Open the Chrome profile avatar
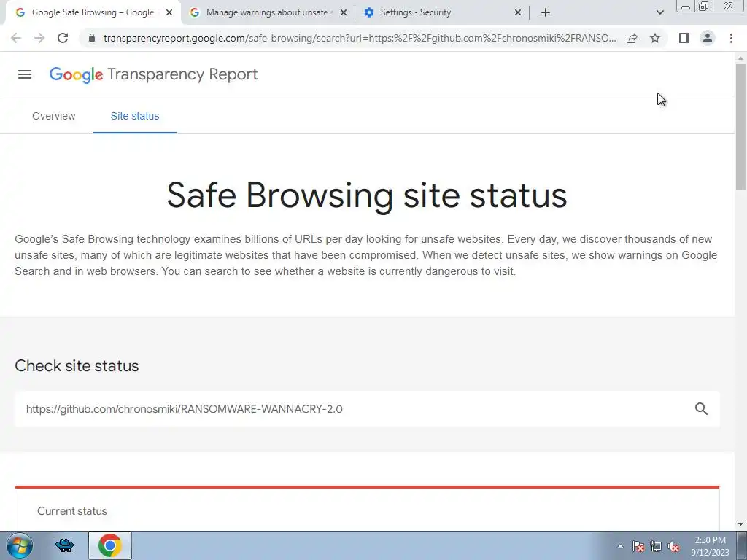747x560 pixels. click(708, 38)
